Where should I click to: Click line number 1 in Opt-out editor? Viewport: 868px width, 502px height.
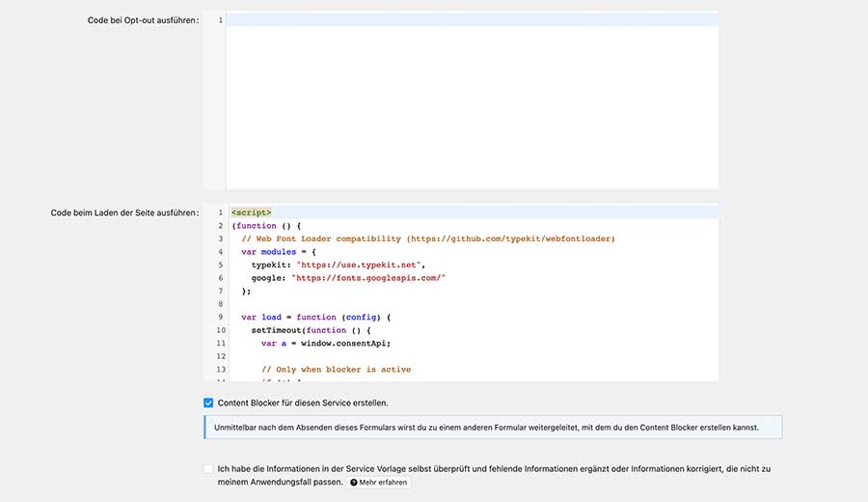point(220,20)
